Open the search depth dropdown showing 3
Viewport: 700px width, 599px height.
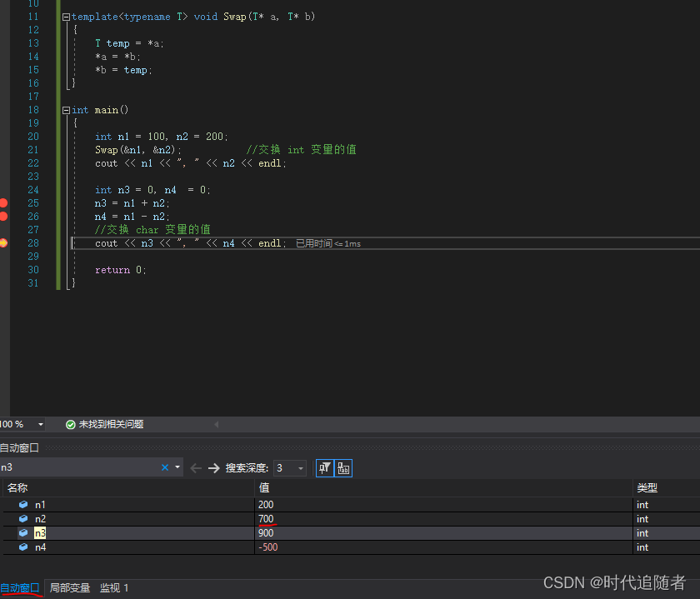coord(289,467)
